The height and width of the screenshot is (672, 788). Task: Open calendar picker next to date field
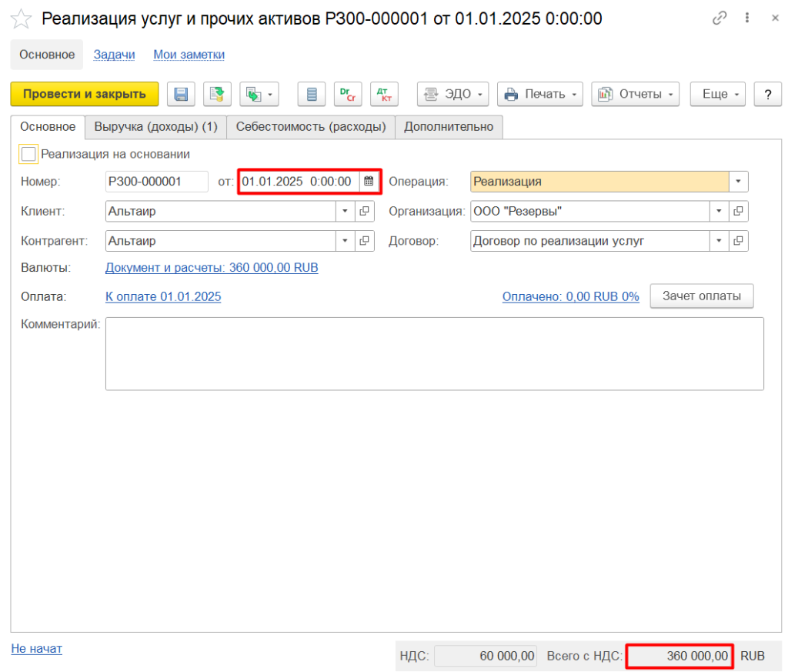[x=369, y=182]
